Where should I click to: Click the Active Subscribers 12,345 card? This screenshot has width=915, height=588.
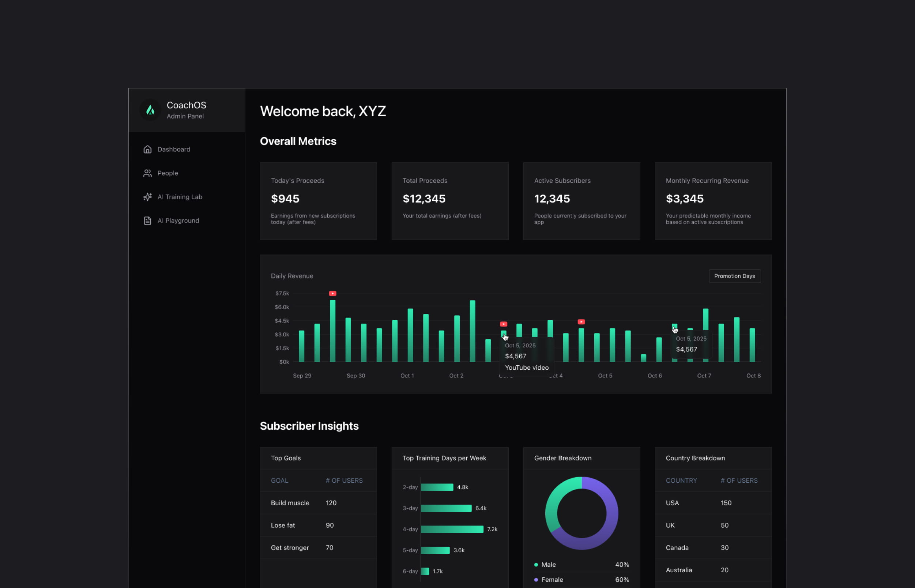coord(581,201)
